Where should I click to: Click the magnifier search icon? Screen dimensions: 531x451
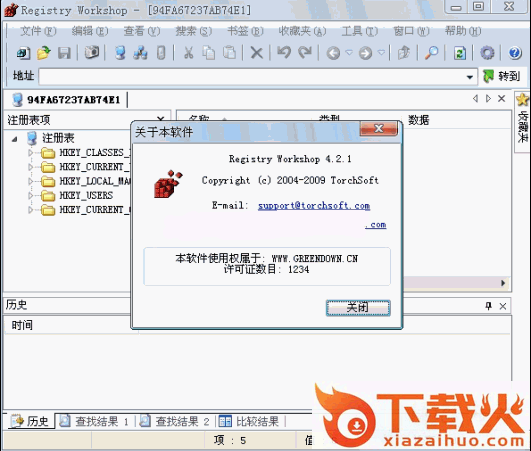[431, 53]
